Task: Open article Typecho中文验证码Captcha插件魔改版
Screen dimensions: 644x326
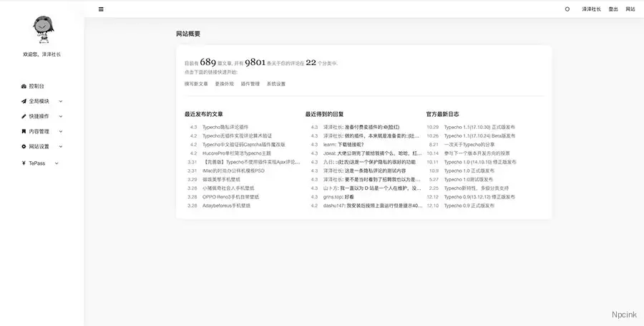Action: 243,145
